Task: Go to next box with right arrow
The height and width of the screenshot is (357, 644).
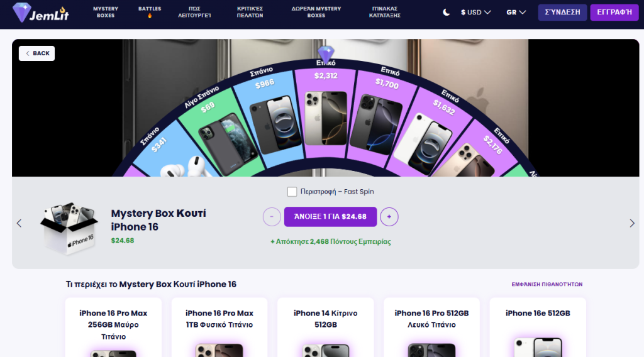Action: [632, 223]
